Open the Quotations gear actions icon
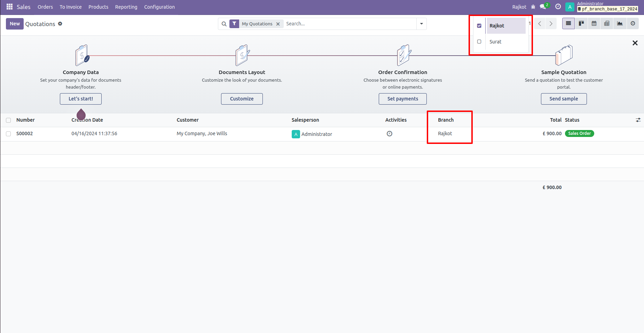This screenshot has width=644, height=333. click(x=60, y=24)
